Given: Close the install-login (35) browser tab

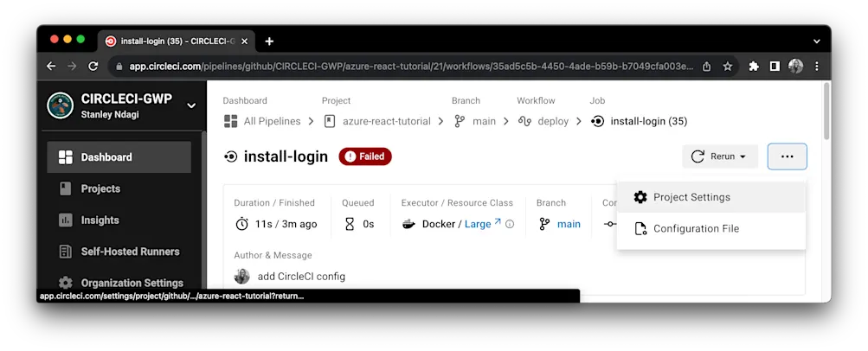Looking at the screenshot, I should [x=245, y=41].
